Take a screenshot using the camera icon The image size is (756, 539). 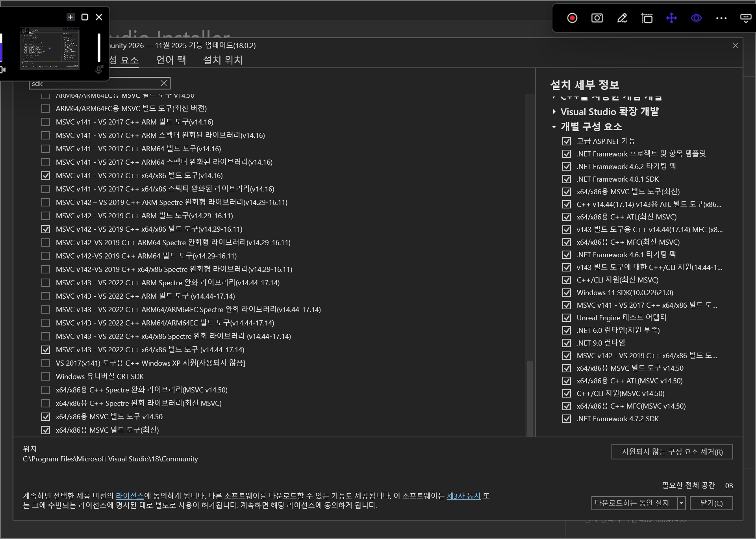coord(597,18)
